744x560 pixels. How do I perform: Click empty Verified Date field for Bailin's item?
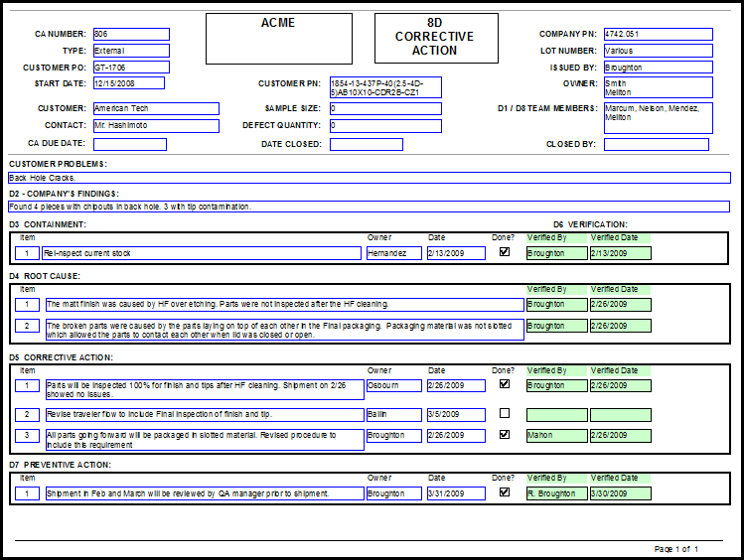coord(621,415)
